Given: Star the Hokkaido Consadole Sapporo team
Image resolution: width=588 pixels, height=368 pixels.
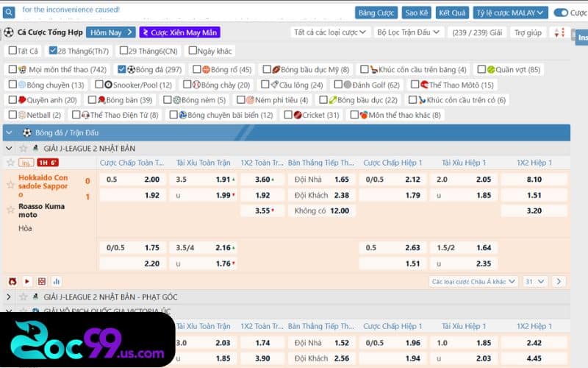Looking at the screenshot, I should 10,185.
